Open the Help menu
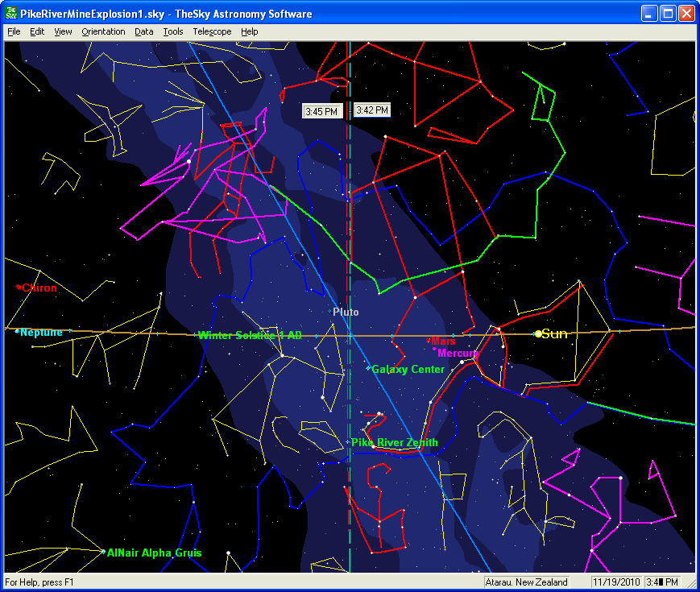Image resolution: width=700 pixels, height=592 pixels. coord(250,31)
